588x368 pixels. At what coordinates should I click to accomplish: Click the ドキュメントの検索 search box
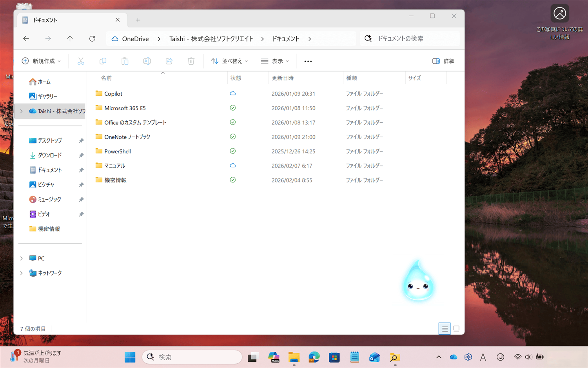pyautogui.click(x=410, y=38)
